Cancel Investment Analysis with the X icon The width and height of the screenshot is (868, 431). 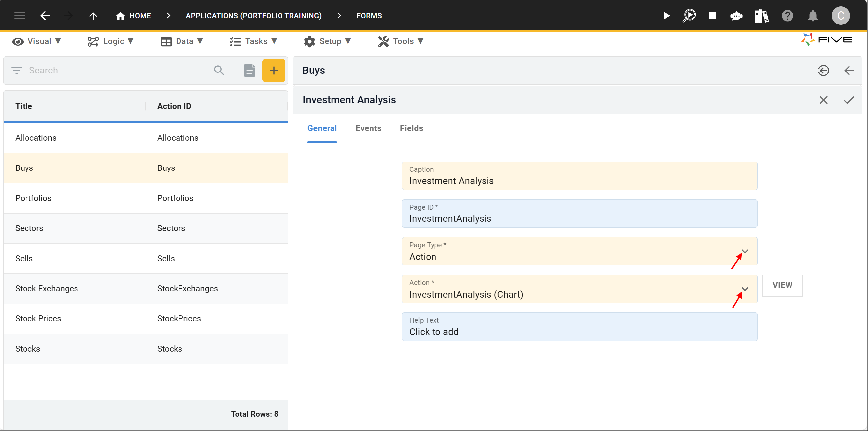[824, 100]
